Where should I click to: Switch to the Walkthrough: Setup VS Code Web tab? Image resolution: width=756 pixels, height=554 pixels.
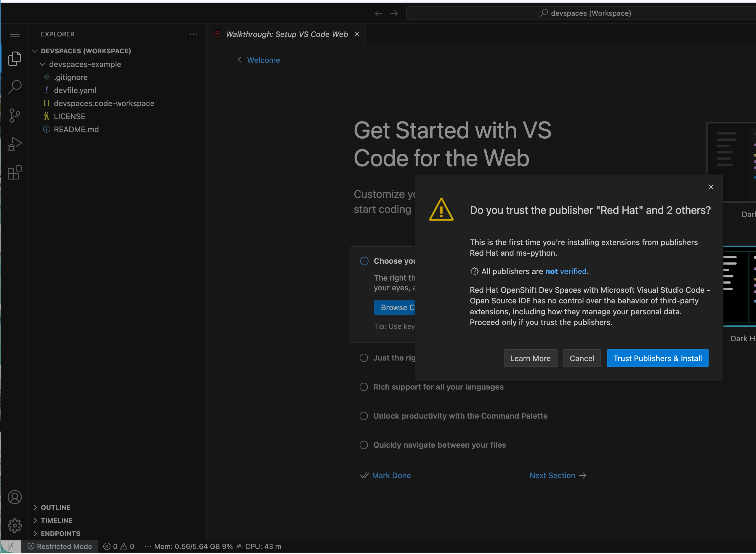tap(287, 34)
